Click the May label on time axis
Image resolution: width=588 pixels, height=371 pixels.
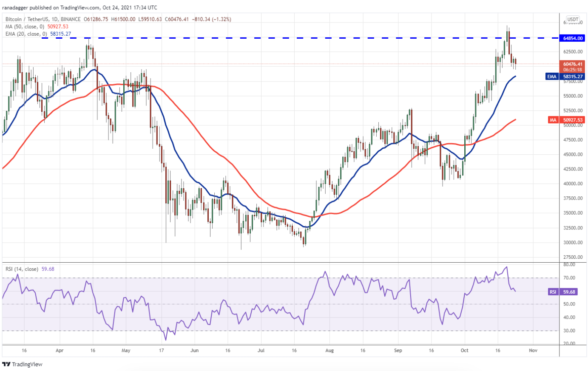click(126, 351)
